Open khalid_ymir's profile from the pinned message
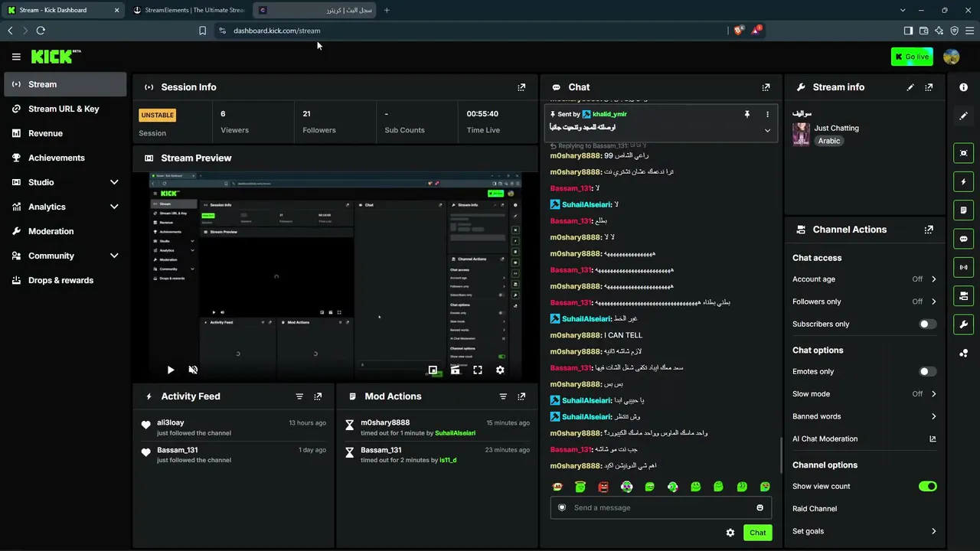This screenshot has width=980, height=551. coord(609,114)
